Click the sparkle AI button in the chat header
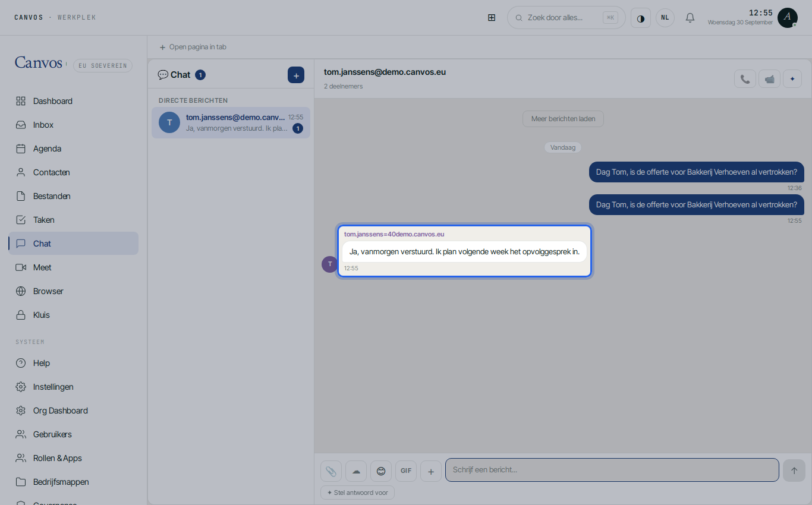The height and width of the screenshot is (505, 812). [x=792, y=79]
